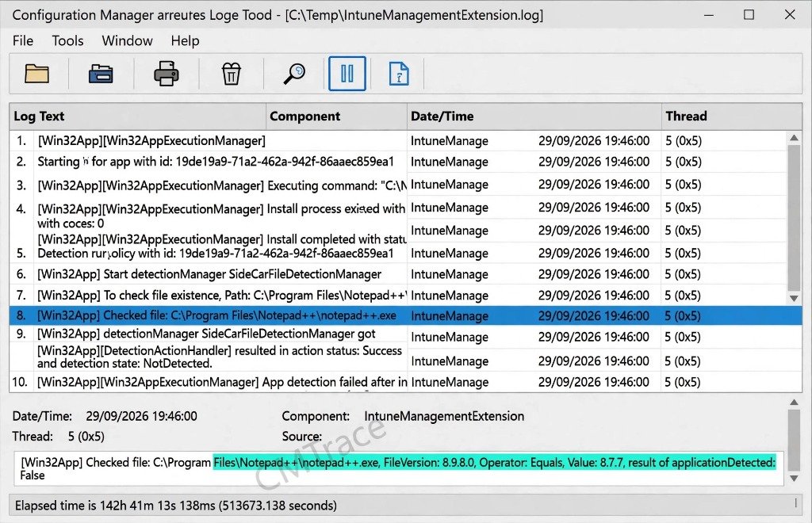Click the log list scroll-up arrow

coord(794,138)
